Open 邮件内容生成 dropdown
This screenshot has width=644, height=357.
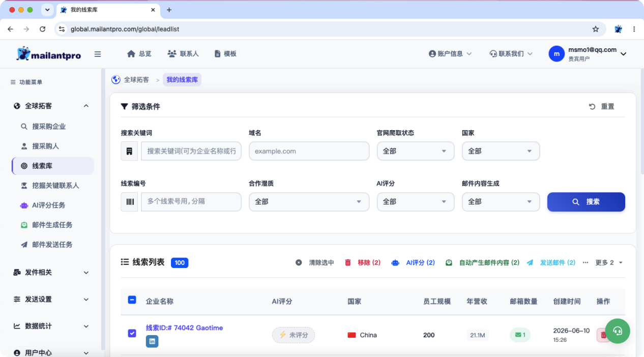[x=501, y=202]
